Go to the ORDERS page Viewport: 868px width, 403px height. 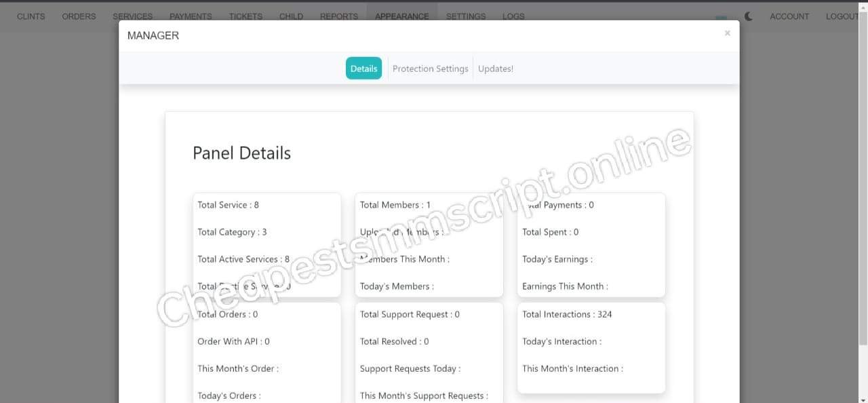(x=79, y=16)
